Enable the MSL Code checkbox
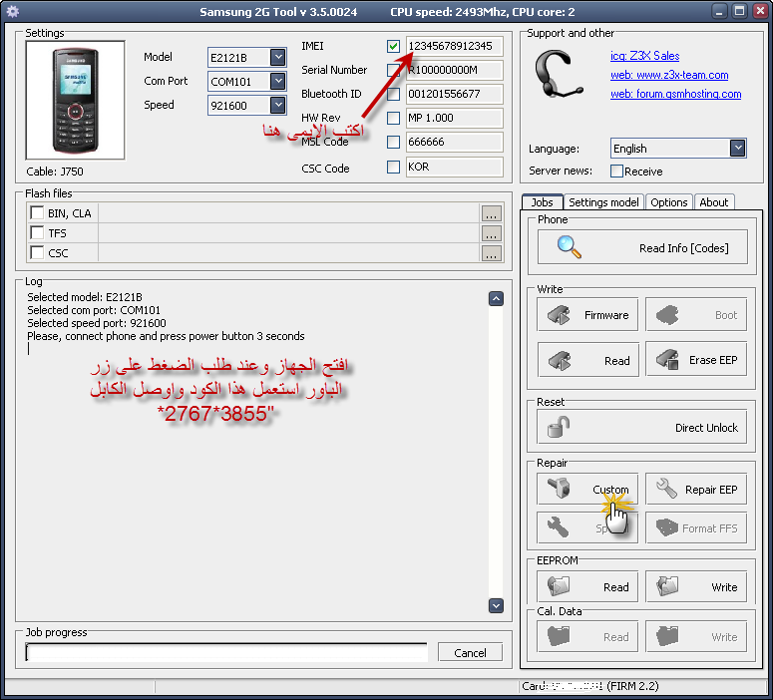 tap(393, 142)
